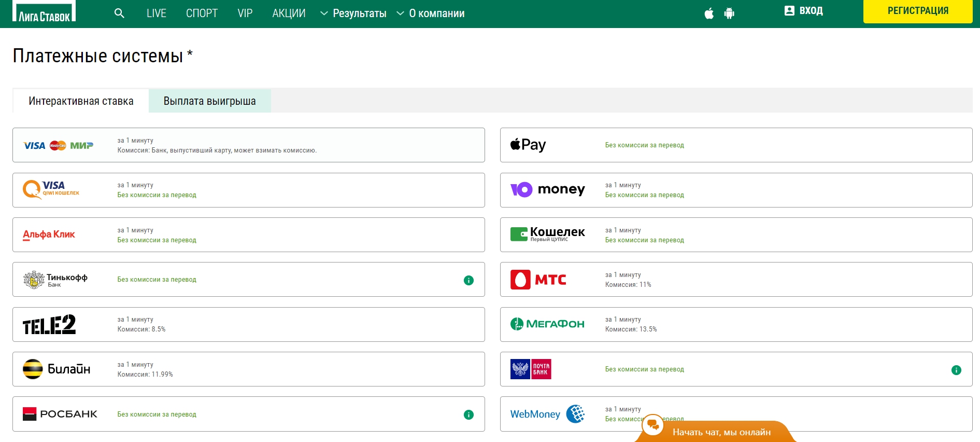Viewport: 980px width, 442px height.
Task: Select the Интерактивная ставка tab
Action: (81, 101)
